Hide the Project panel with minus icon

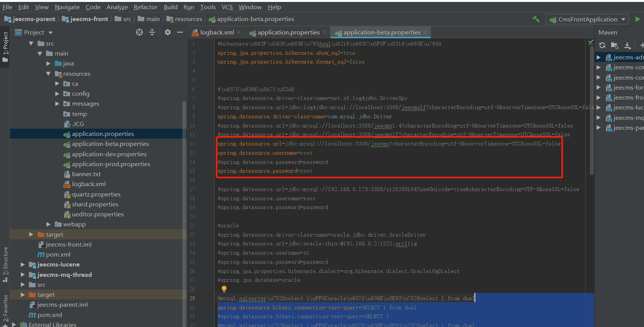pyautogui.click(x=180, y=33)
